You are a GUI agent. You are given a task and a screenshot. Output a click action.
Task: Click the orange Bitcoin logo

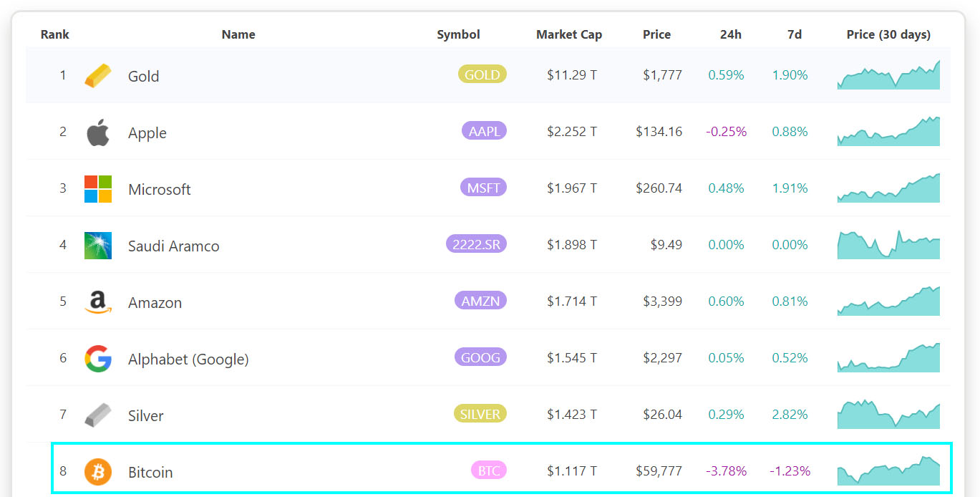(x=98, y=472)
